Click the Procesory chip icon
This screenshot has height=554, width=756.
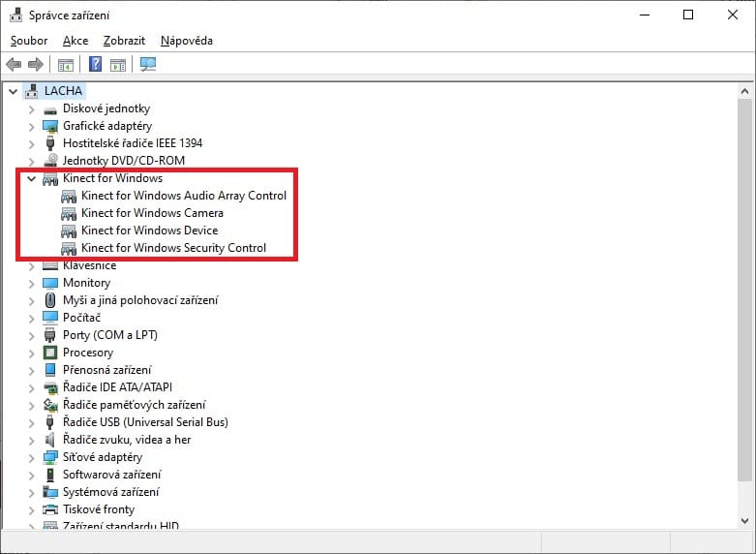[50, 353]
